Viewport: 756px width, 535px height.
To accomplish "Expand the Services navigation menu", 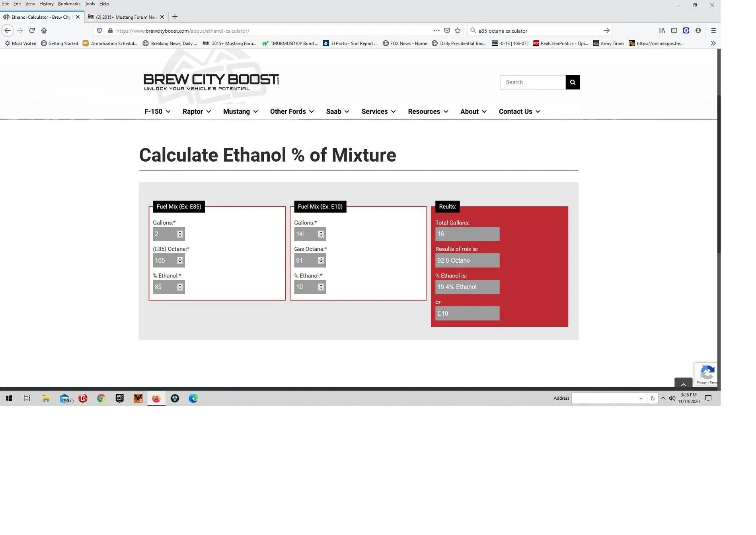I will 378,111.
